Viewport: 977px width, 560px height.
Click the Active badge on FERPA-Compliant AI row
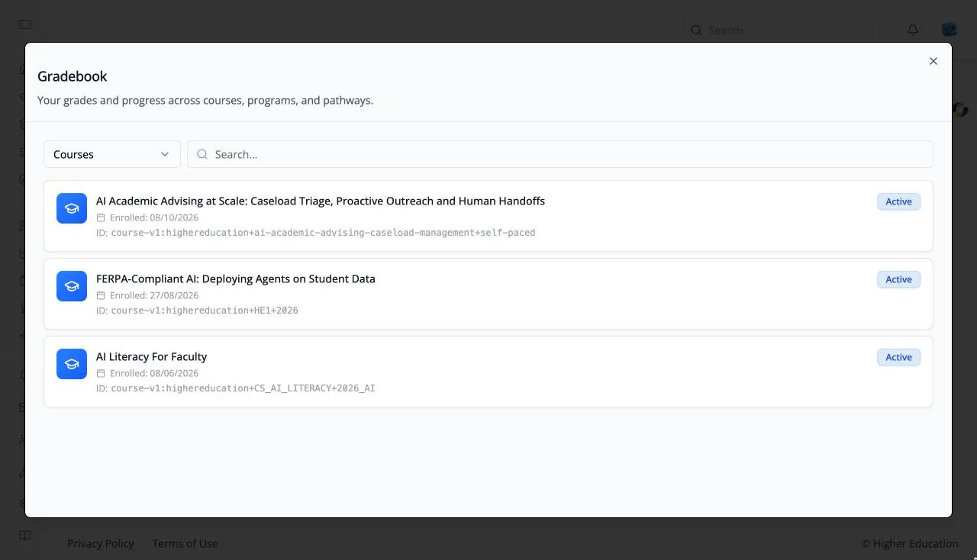[x=898, y=279]
